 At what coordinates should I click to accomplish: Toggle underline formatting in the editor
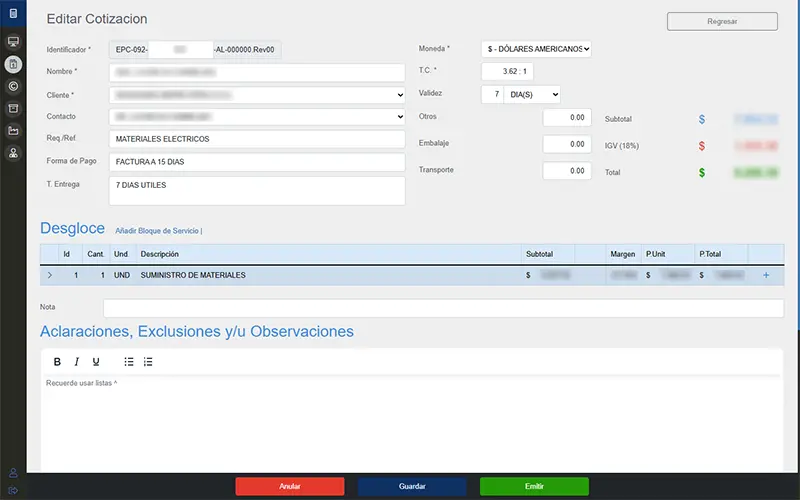pyautogui.click(x=96, y=362)
